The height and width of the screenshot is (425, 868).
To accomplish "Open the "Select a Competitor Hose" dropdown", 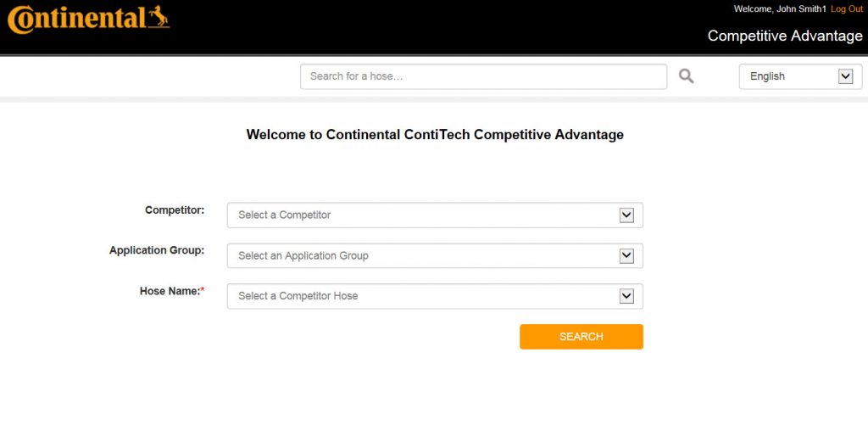I will 424,296.
